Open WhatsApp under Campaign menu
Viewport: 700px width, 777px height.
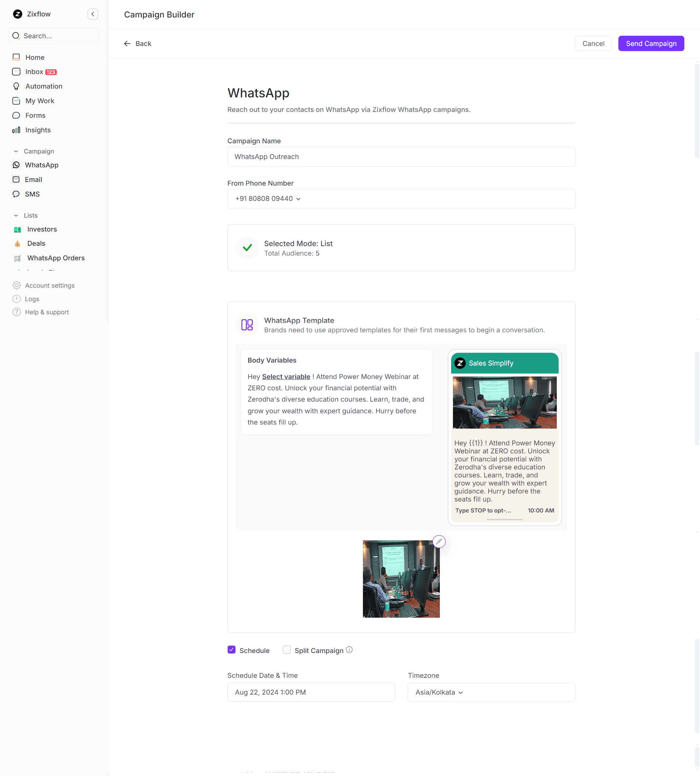pyautogui.click(x=42, y=165)
